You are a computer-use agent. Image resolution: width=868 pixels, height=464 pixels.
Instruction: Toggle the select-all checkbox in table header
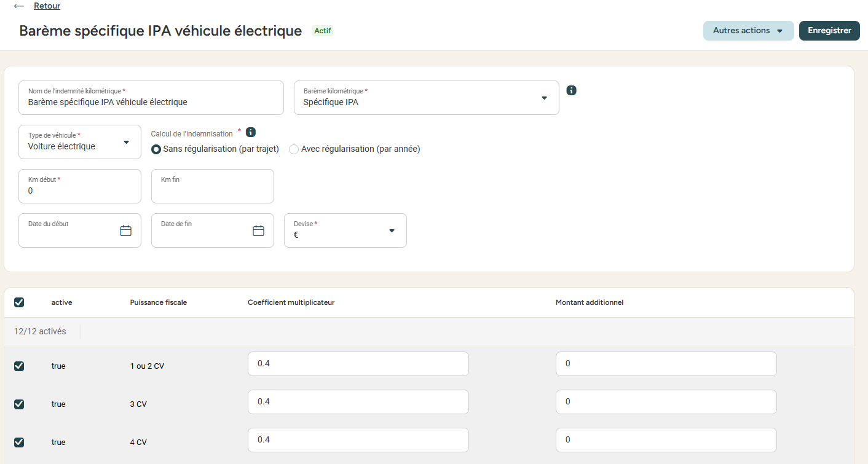[x=19, y=302]
